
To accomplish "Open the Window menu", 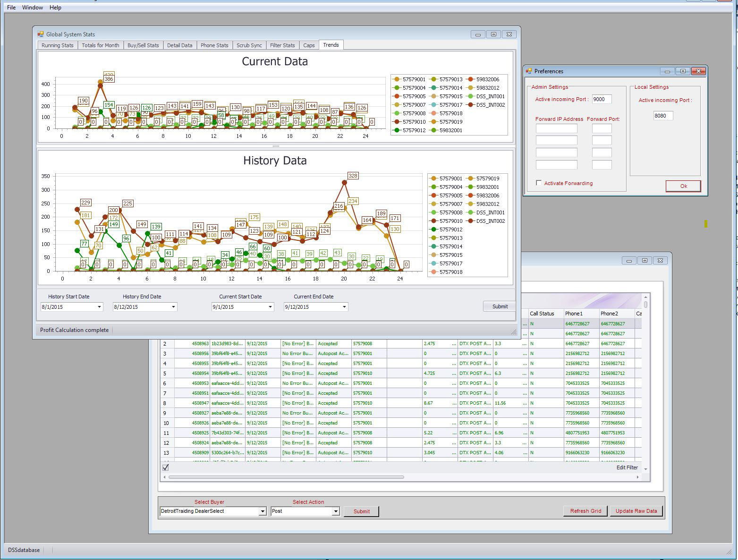I will point(33,8).
